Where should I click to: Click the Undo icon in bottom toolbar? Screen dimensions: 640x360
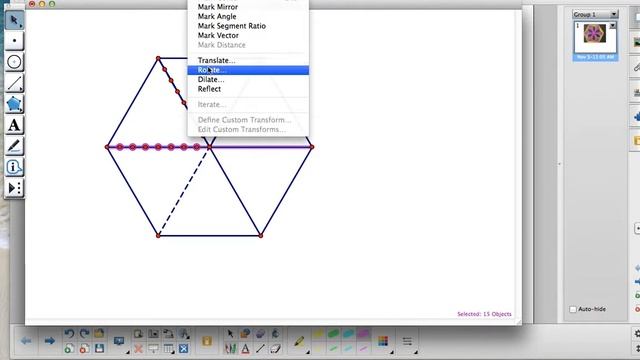pyautogui.click(x=69, y=333)
